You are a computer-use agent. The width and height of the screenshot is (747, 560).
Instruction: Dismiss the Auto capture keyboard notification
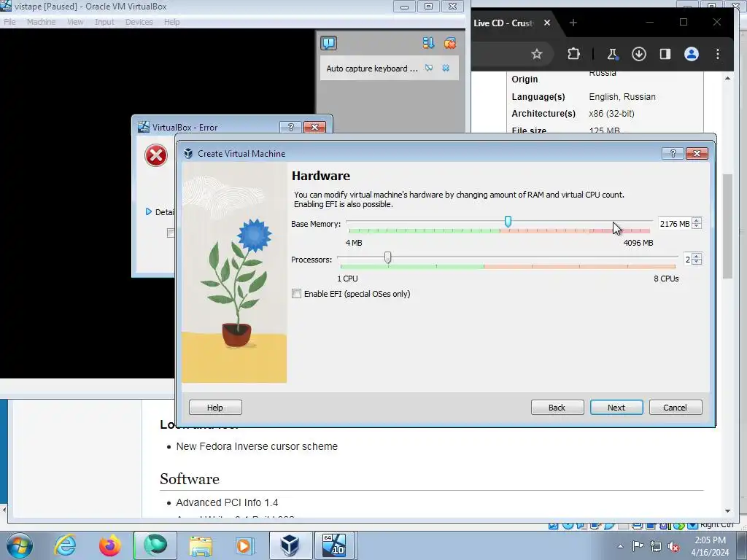click(446, 68)
